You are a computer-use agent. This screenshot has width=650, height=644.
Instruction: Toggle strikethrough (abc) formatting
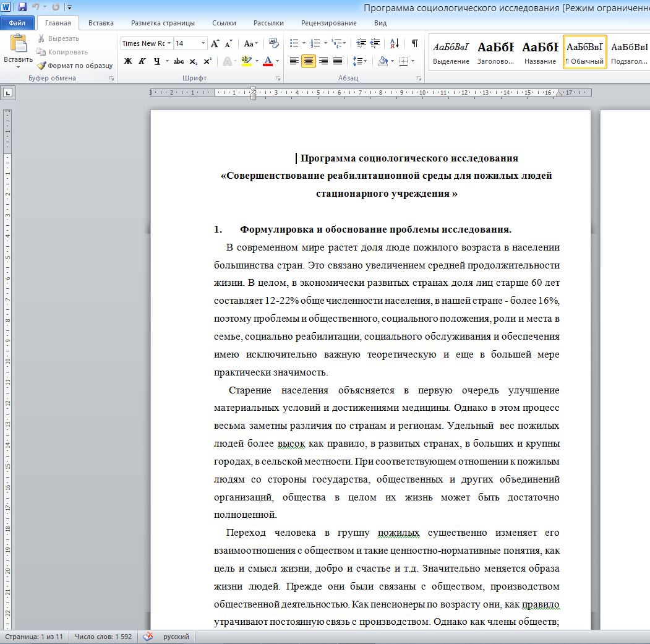pos(179,61)
